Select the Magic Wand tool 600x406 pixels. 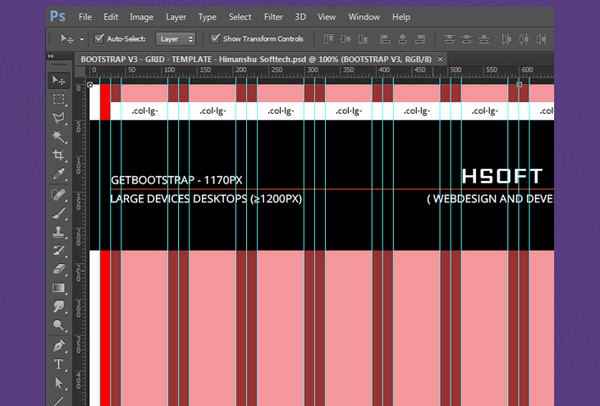[59, 137]
